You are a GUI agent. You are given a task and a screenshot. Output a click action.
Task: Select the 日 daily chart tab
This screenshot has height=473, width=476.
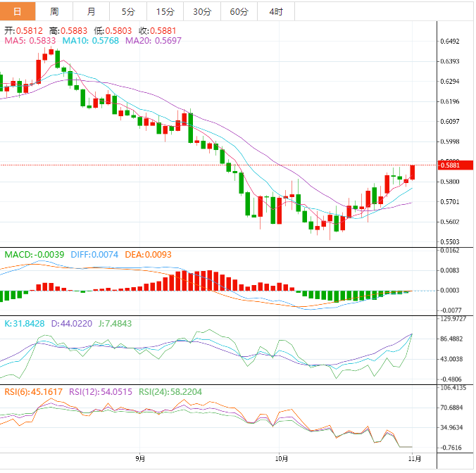pos(18,11)
